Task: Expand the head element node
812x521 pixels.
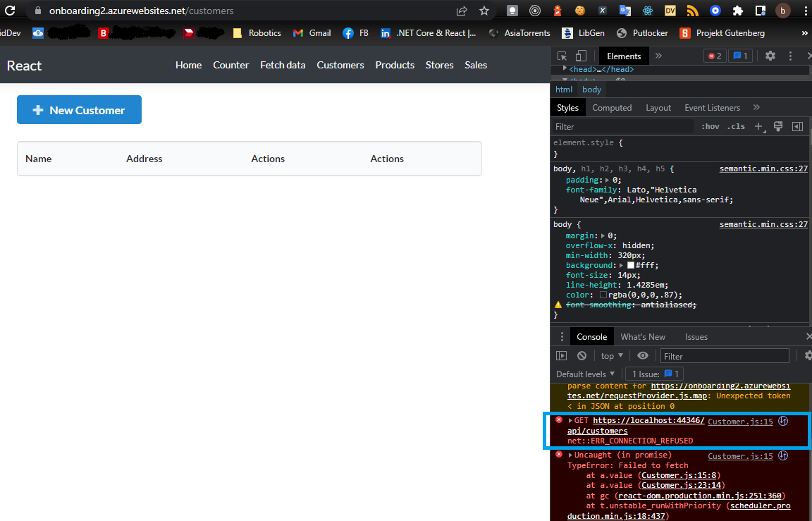Action: click(x=565, y=69)
